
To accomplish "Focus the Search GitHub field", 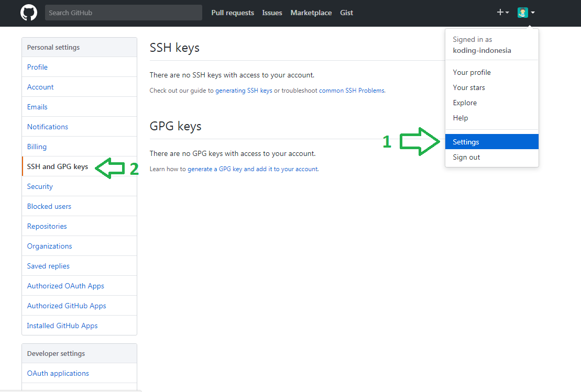I will pos(124,13).
